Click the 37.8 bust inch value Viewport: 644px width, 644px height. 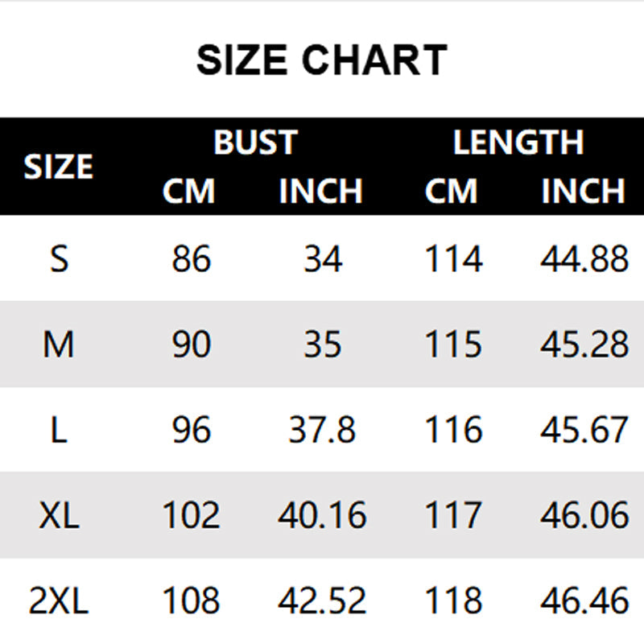pos(322,430)
